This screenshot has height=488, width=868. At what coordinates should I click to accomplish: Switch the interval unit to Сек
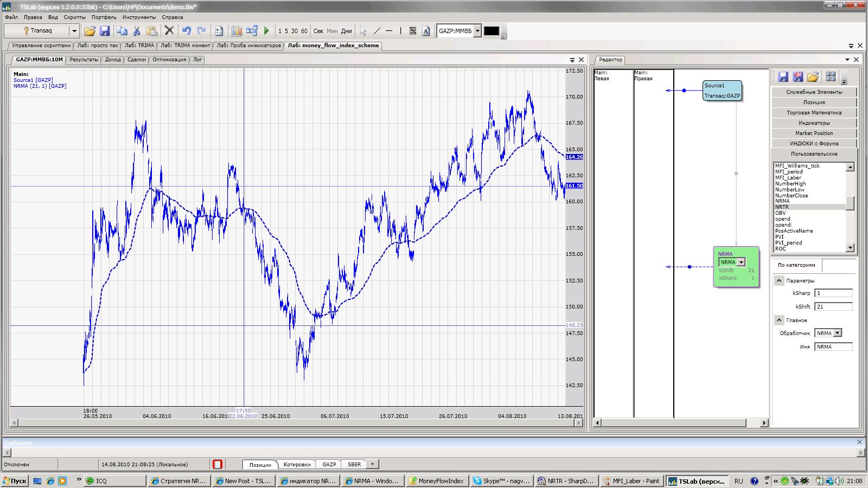click(x=318, y=31)
